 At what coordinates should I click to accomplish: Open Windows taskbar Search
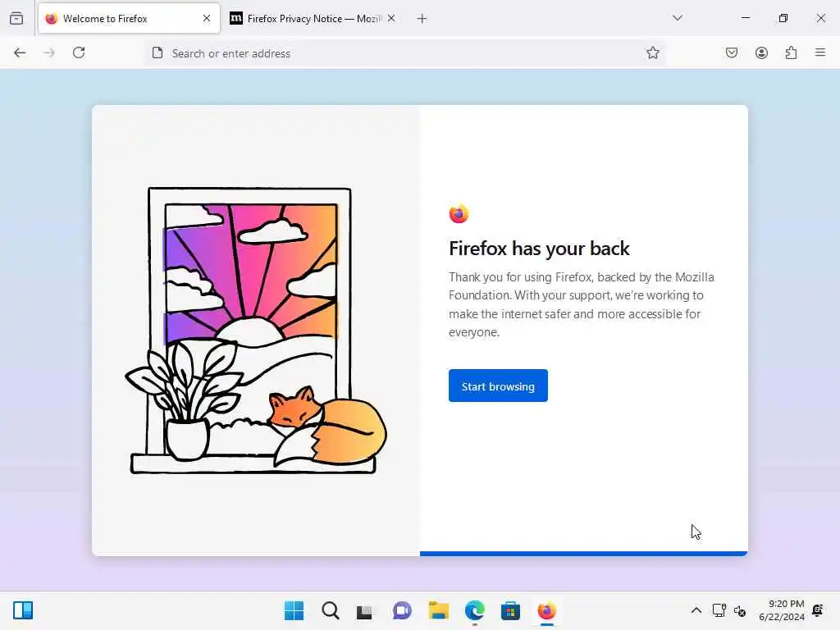point(331,610)
